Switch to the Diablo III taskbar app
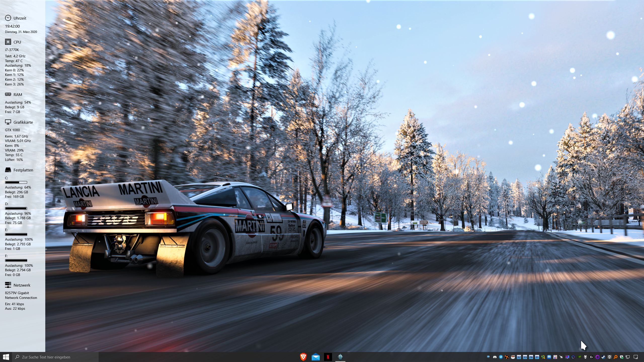644x362 pixels. coord(340,357)
